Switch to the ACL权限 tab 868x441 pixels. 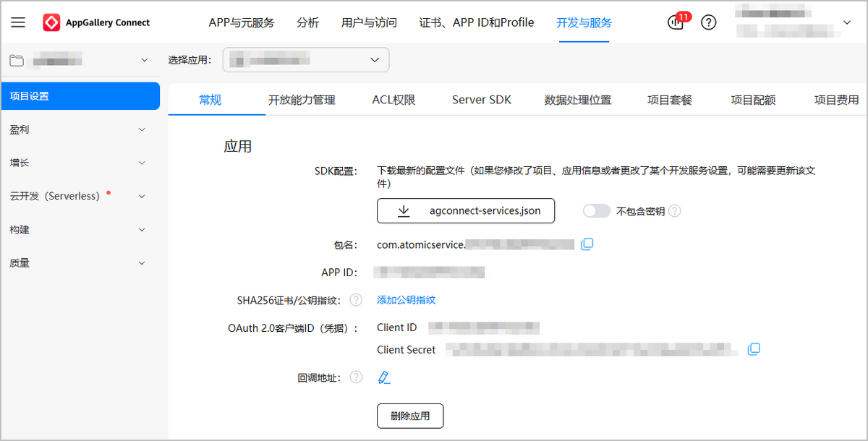393,100
